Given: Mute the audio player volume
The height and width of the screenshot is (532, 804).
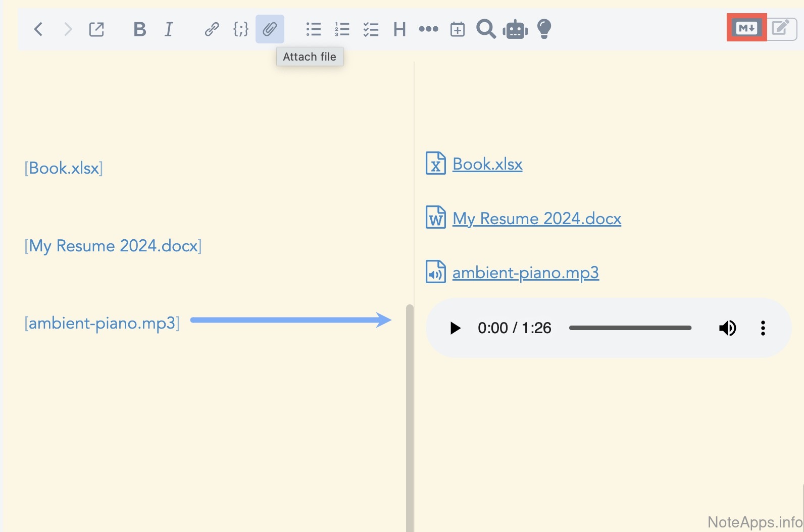Looking at the screenshot, I should point(727,328).
